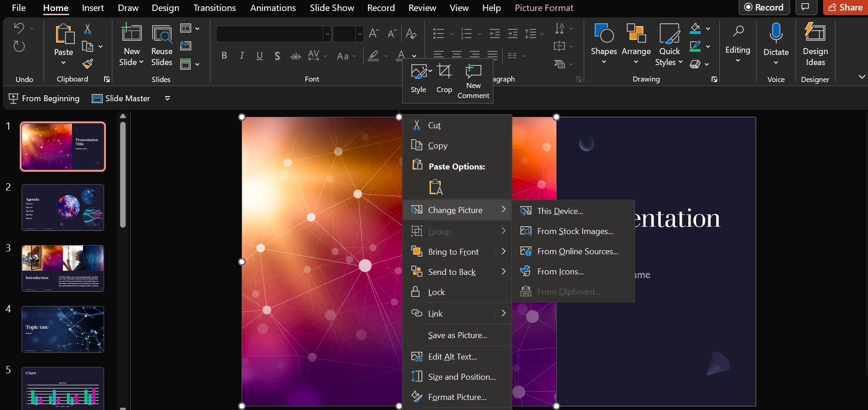Click the New Slide icon

pos(132,33)
